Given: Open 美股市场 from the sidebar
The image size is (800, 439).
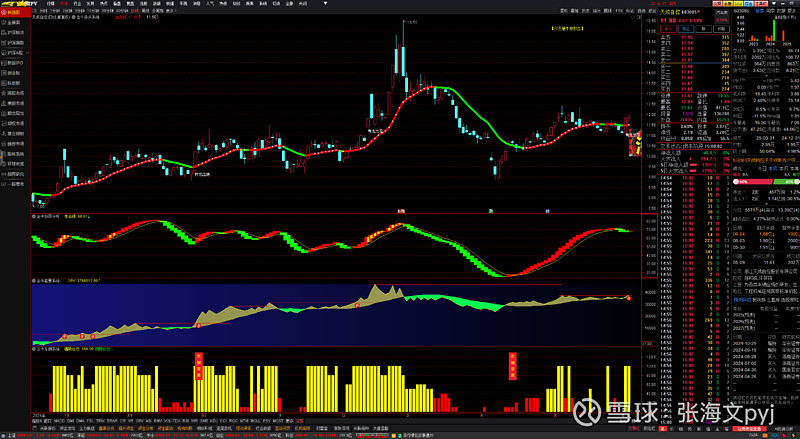Looking at the screenshot, I should [x=15, y=104].
